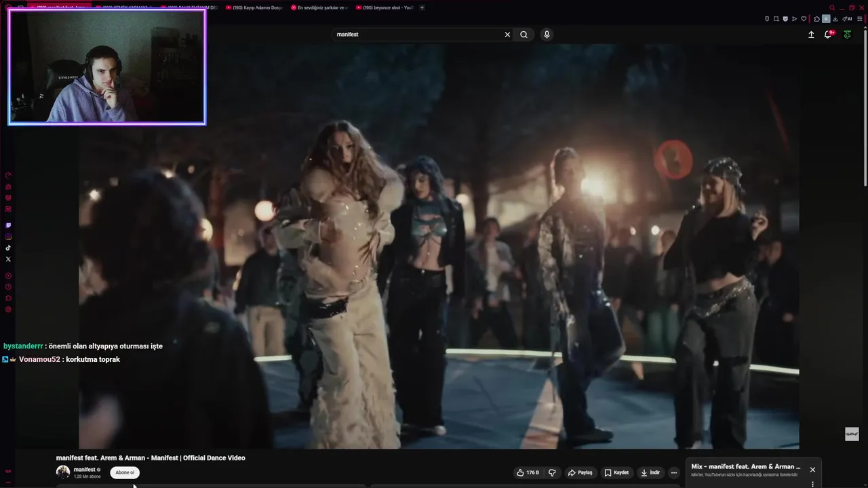Open Easy Setup sliders icon

pos(860,19)
